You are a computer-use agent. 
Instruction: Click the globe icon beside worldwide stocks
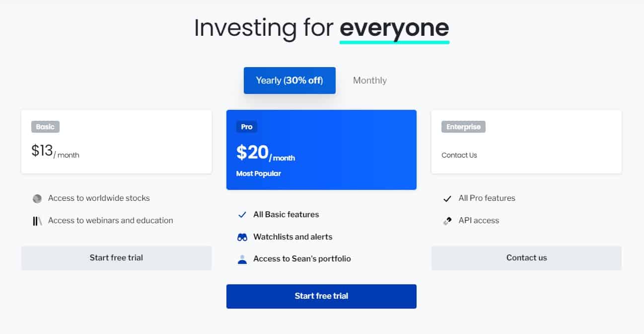pos(37,199)
